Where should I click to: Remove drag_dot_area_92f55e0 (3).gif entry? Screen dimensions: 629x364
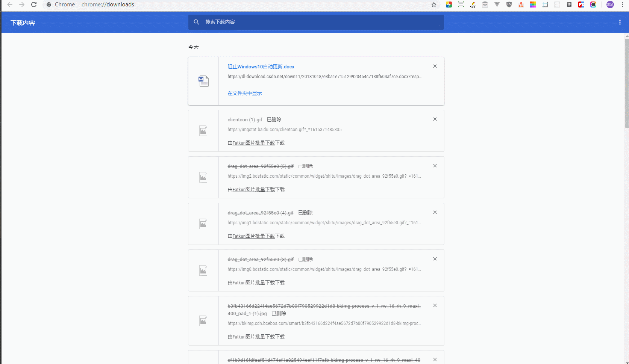[x=435, y=259]
